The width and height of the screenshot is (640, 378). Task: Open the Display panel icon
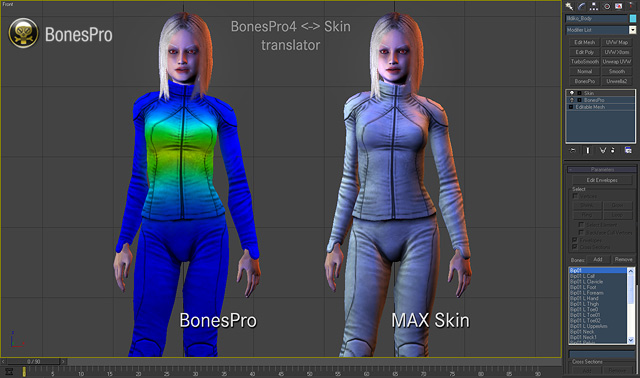pyautogui.click(x=619, y=6)
